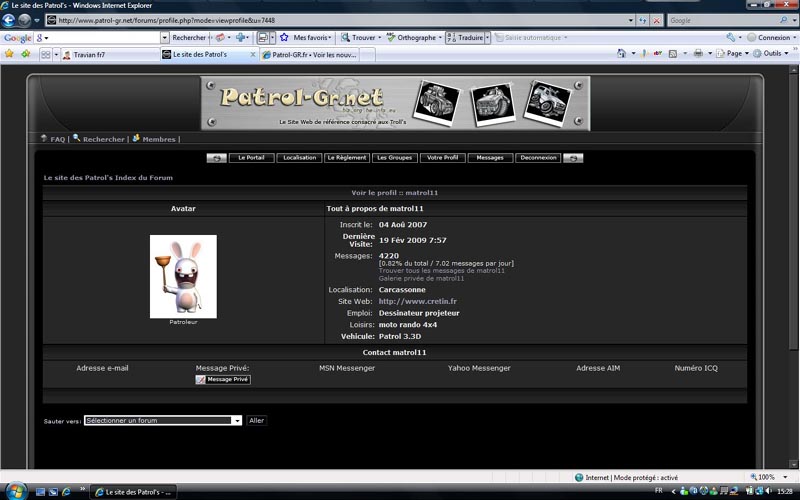Expand the Outils menu dropdown

(x=770, y=53)
